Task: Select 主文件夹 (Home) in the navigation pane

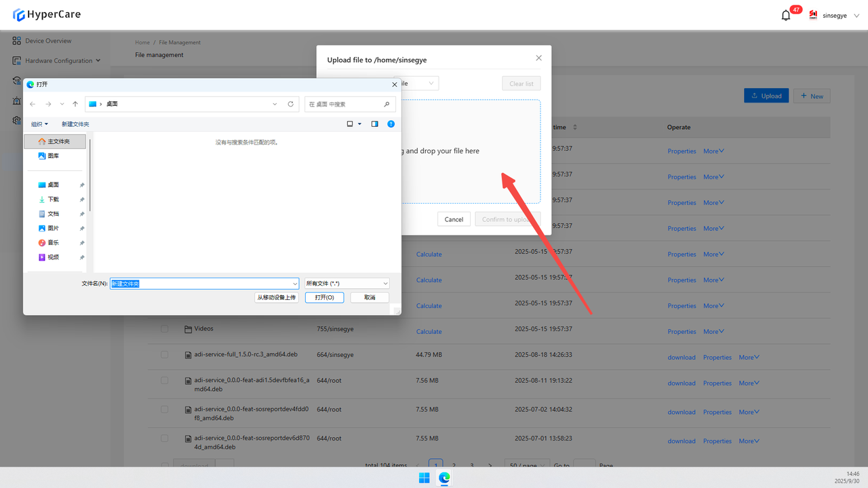Action: (x=58, y=141)
